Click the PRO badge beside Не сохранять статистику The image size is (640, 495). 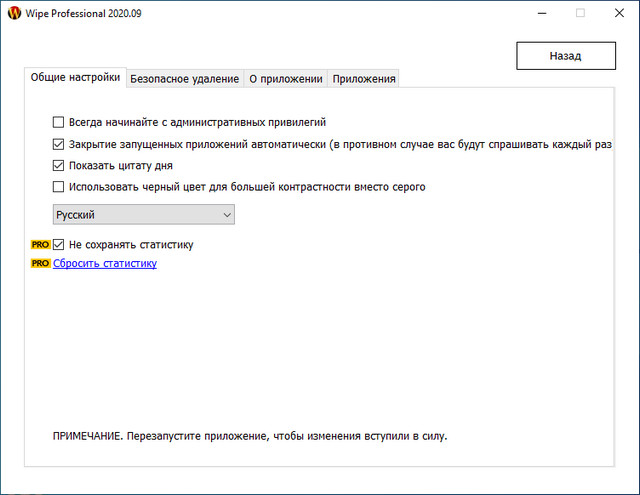pos(41,244)
